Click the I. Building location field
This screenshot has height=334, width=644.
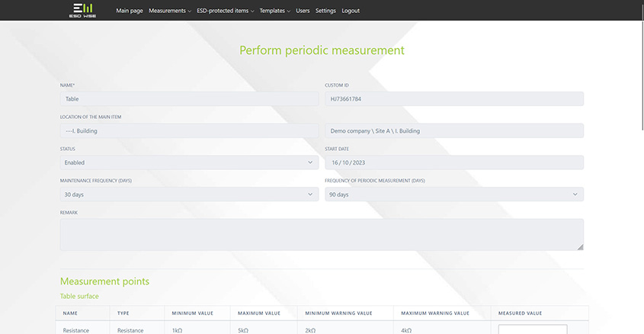tap(189, 130)
